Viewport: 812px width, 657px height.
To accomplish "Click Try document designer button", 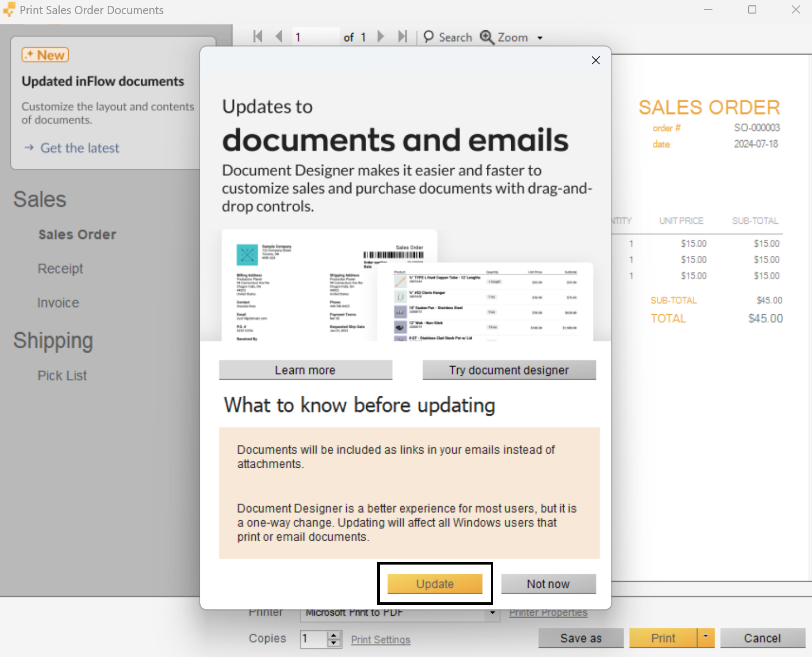I will pyautogui.click(x=509, y=370).
